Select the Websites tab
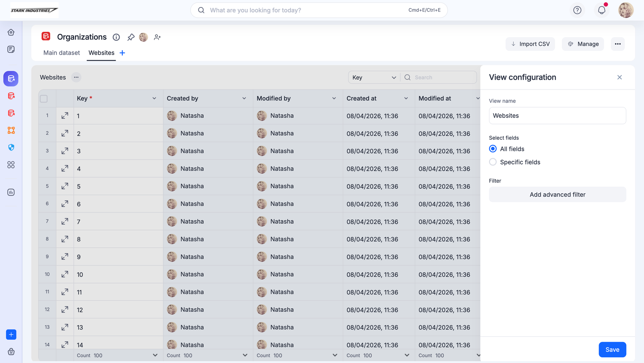 [x=101, y=53]
